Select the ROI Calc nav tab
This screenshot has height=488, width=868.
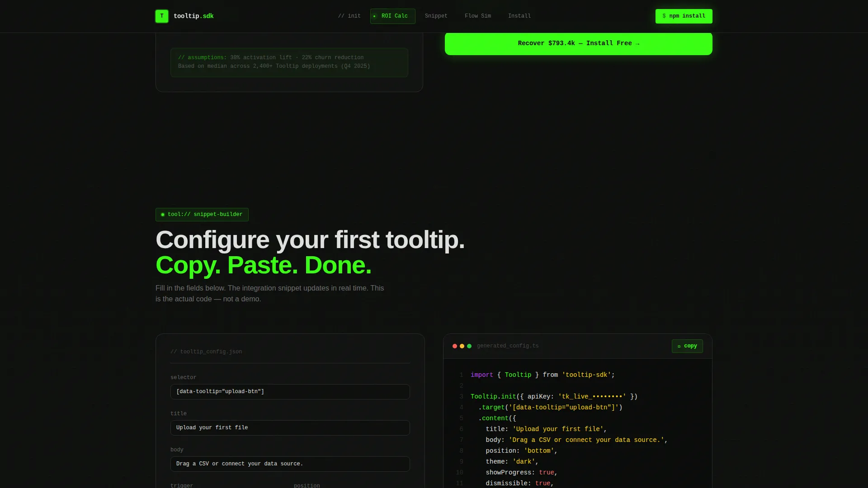point(392,16)
